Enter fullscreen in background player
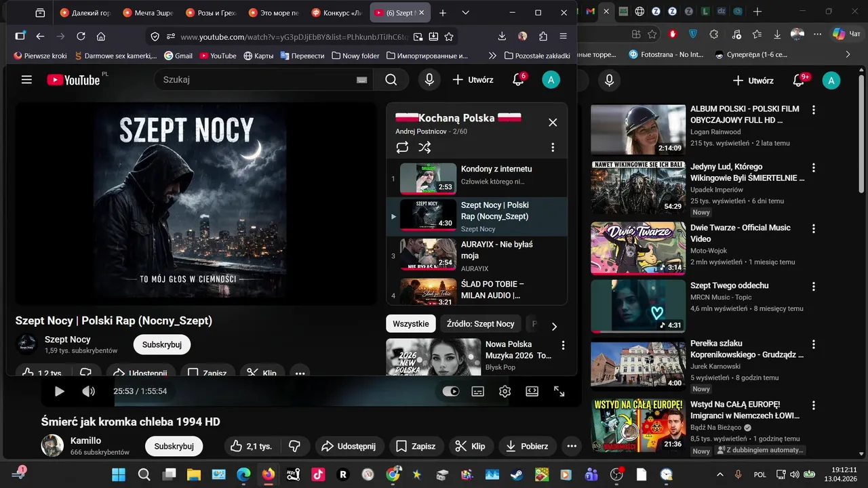The image size is (868, 488). click(x=559, y=391)
